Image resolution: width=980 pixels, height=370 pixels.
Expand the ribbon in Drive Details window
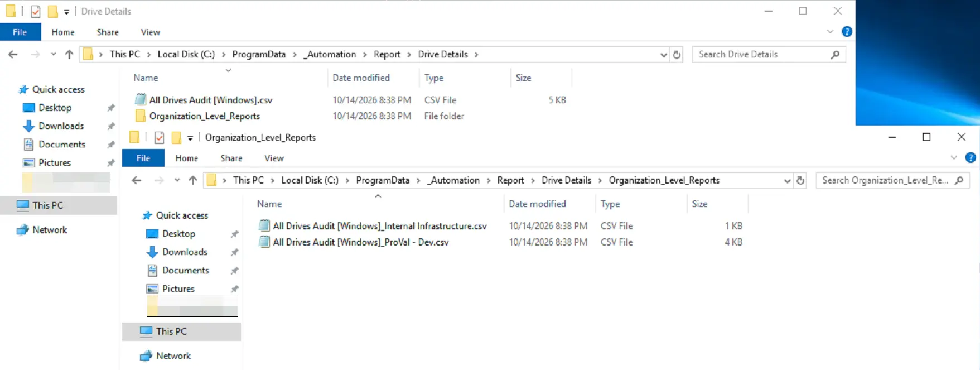tap(830, 32)
